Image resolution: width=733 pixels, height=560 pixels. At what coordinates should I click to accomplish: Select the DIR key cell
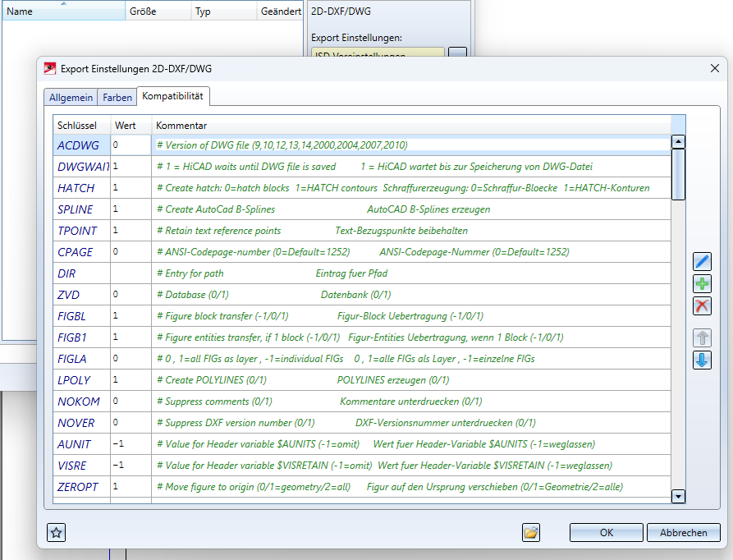tap(82, 273)
